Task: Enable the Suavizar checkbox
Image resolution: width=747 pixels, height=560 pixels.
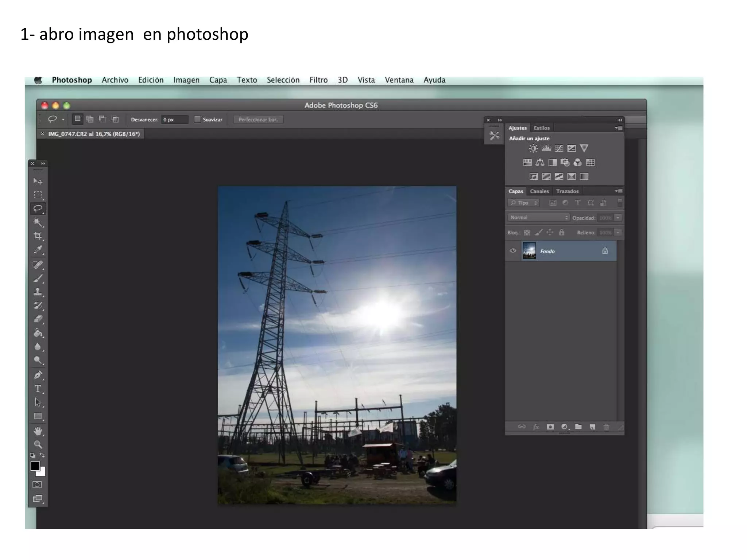Action: (x=197, y=120)
